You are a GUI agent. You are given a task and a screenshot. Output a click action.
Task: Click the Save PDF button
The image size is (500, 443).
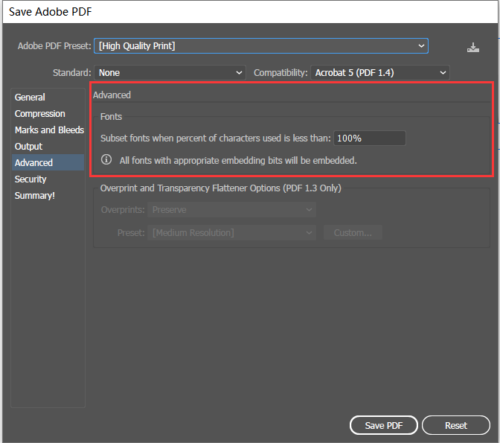click(384, 425)
